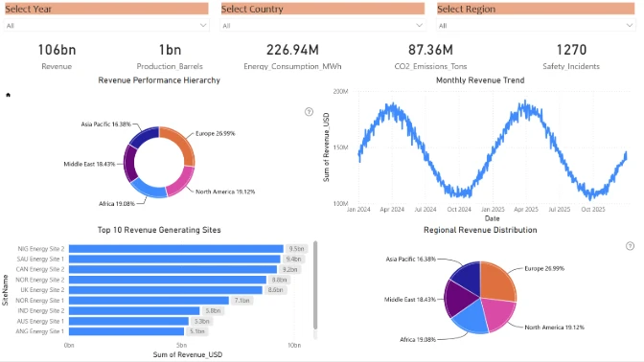This screenshot has height=362, width=644.
Task: Click the Top 10 Revenue Generating Sites title
Action: tap(159, 230)
